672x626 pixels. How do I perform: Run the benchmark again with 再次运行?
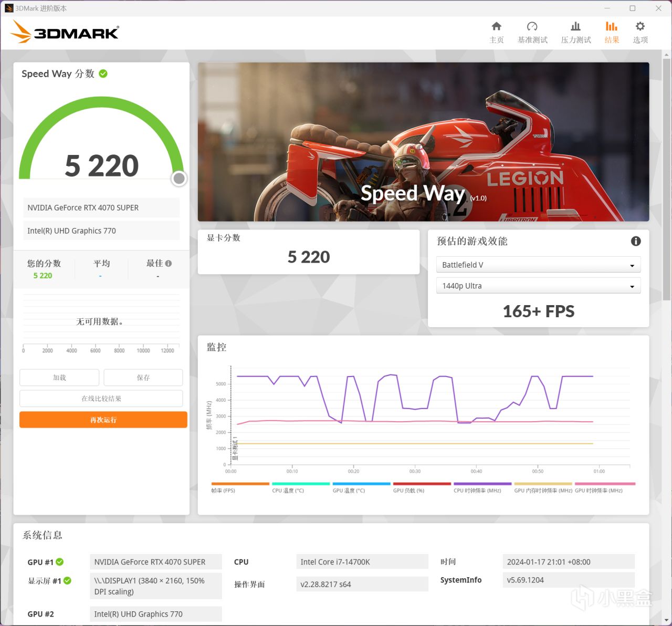103,420
